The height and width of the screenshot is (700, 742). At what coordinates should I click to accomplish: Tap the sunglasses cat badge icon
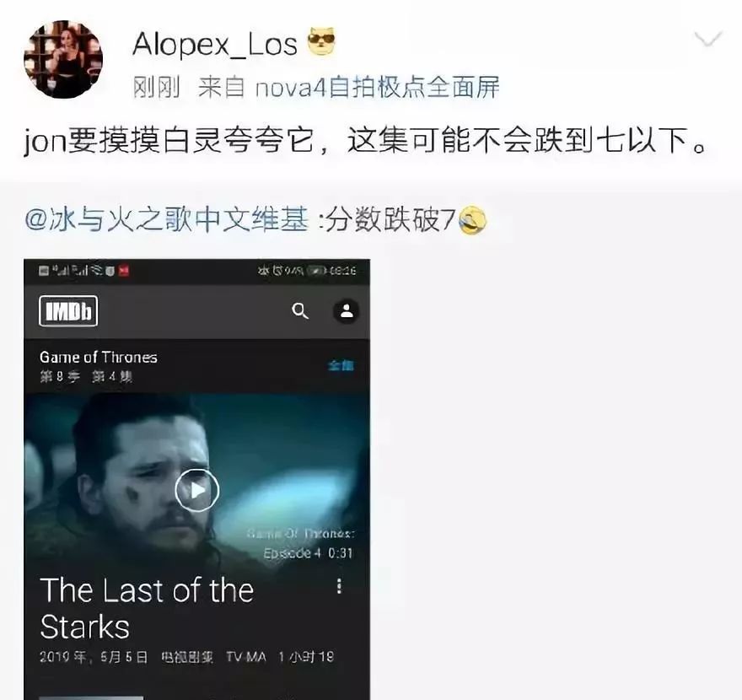tap(322, 41)
